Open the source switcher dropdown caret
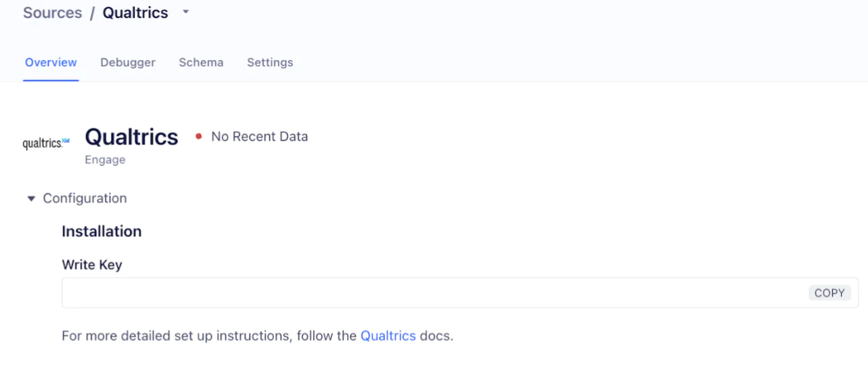The image size is (868, 374). (x=186, y=12)
